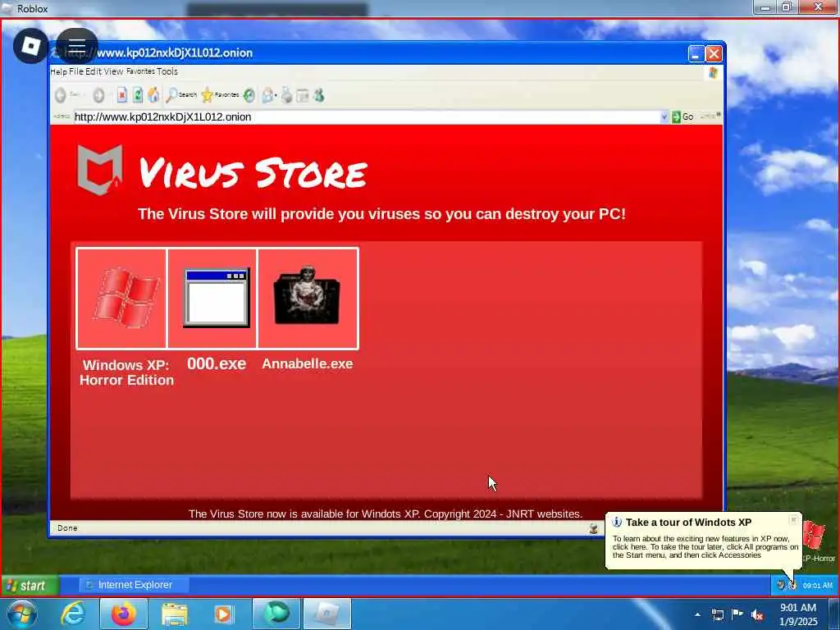Viewport: 840px width, 630px height.
Task: Select the Windows XP: Horror Edition thumbnail
Action: (121, 299)
